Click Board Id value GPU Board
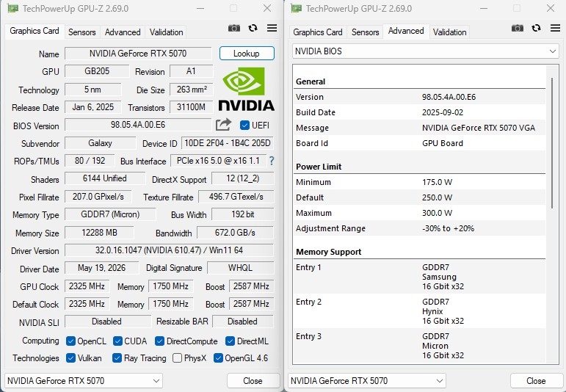 pyautogui.click(x=443, y=143)
